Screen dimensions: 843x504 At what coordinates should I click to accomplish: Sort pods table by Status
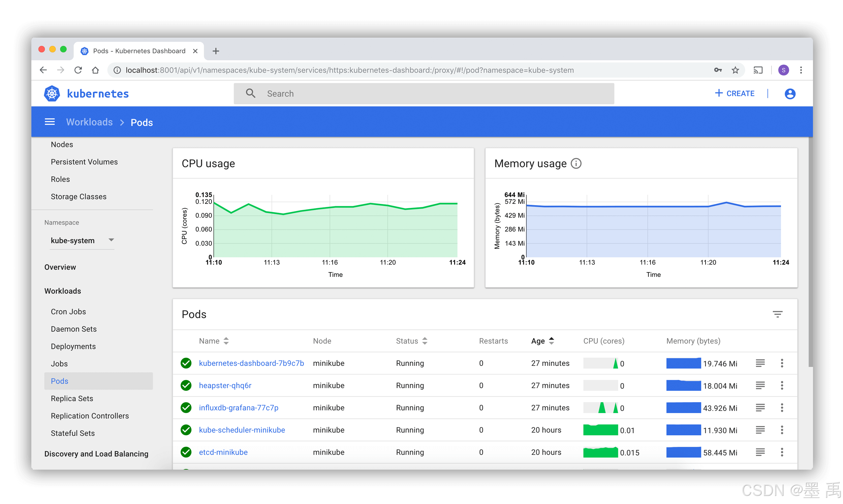point(412,341)
